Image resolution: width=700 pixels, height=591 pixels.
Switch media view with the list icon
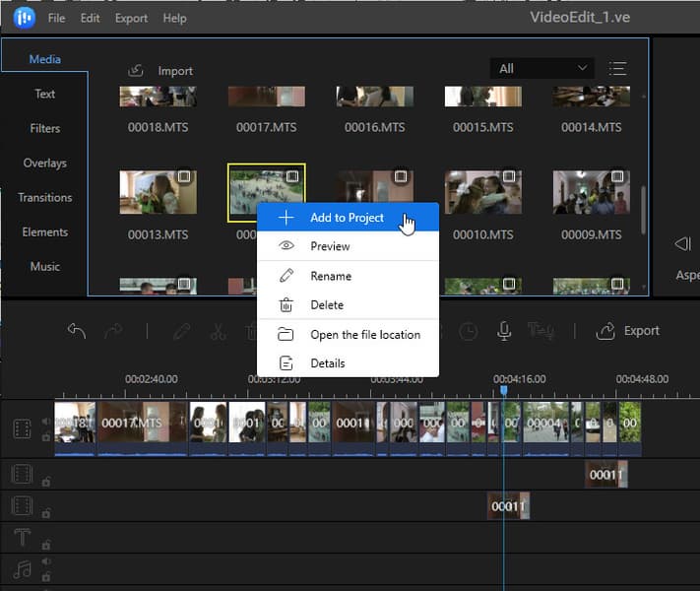coord(617,69)
